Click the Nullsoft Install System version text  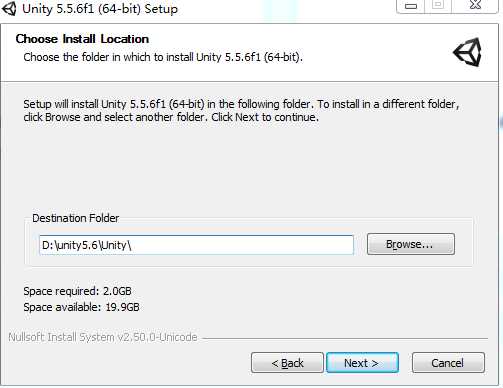pos(103,337)
